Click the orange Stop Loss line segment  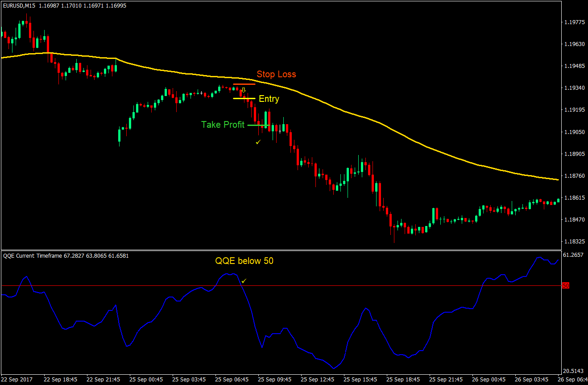244,84
